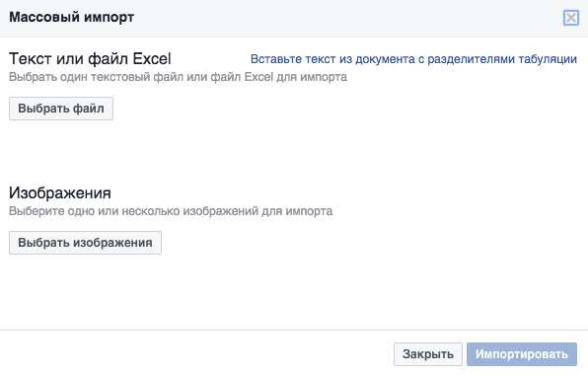This screenshot has height=375, width=588.
Task: Click the Массовый импорт title
Action: (x=72, y=17)
